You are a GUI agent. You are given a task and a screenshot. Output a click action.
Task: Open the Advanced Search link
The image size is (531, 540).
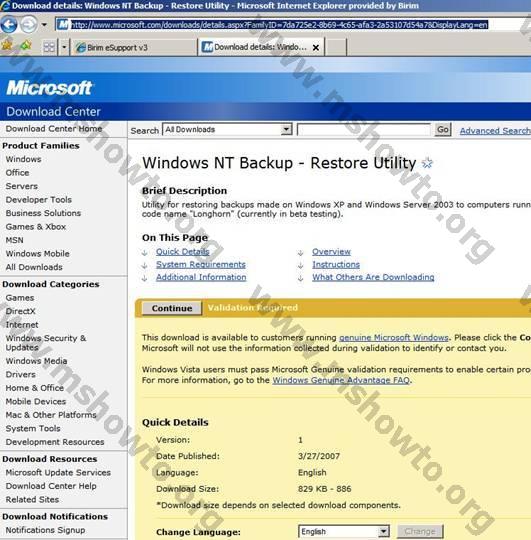coord(495,131)
